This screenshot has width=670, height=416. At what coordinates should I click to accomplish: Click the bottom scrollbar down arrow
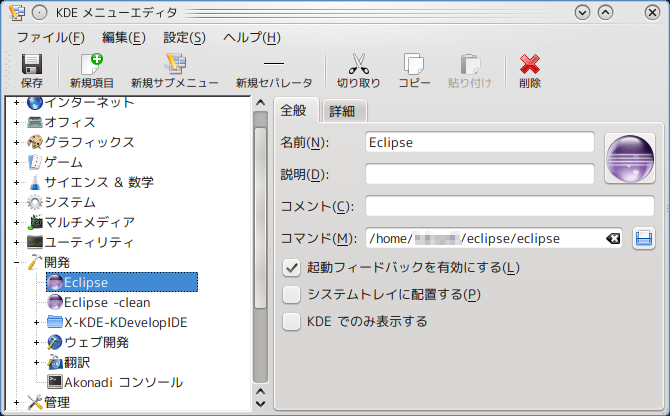260,404
